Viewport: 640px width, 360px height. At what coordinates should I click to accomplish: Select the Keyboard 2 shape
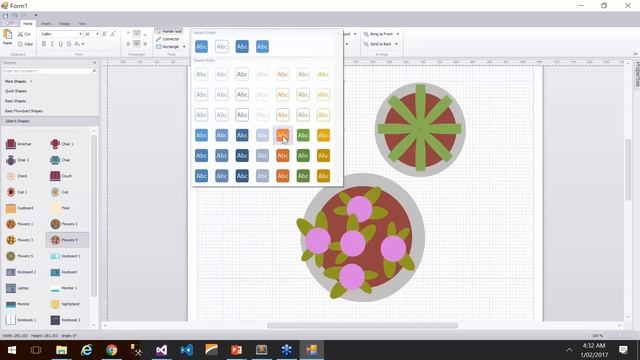[21, 272]
